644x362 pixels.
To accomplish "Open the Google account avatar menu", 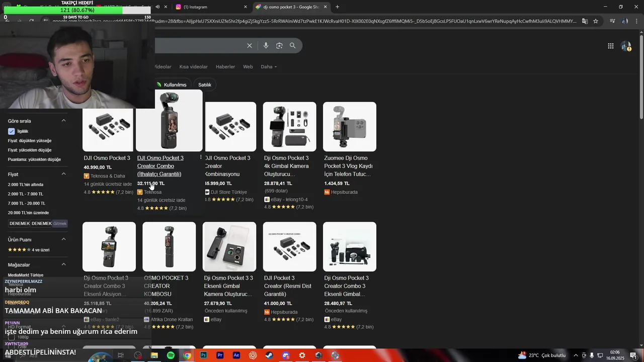I will 626,46.
